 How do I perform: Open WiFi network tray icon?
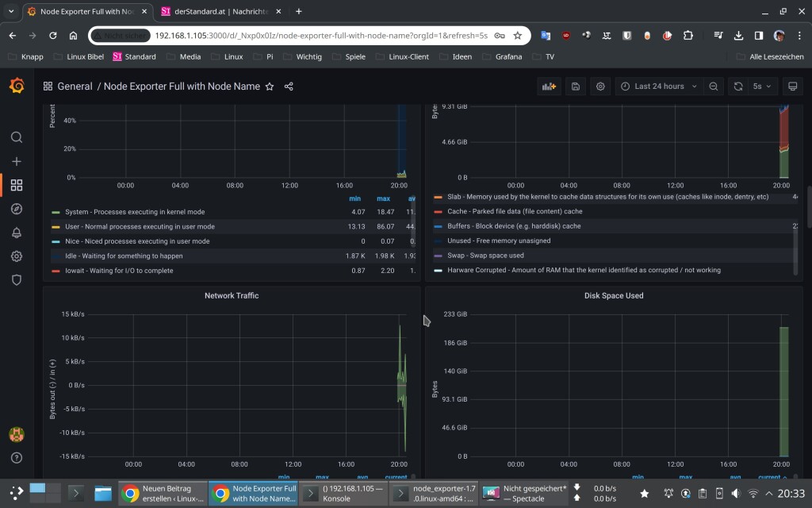click(x=753, y=494)
